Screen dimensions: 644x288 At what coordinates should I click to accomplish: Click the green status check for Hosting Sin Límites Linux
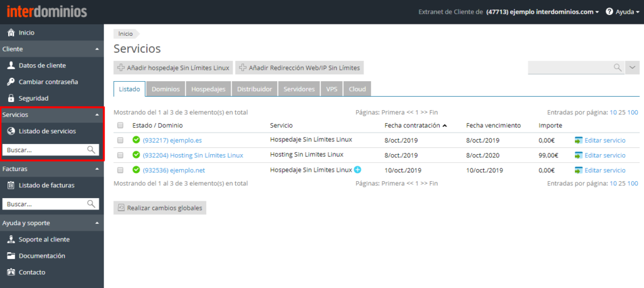coord(136,155)
